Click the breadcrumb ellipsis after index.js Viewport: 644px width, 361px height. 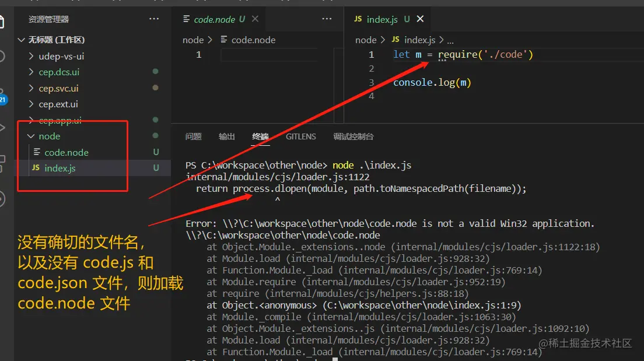[x=450, y=41]
